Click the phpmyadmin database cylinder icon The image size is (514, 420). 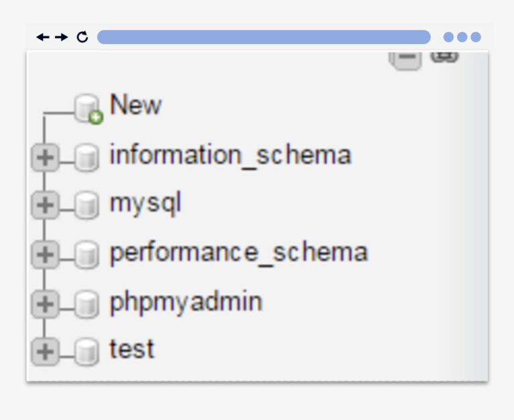coord(86,304)
